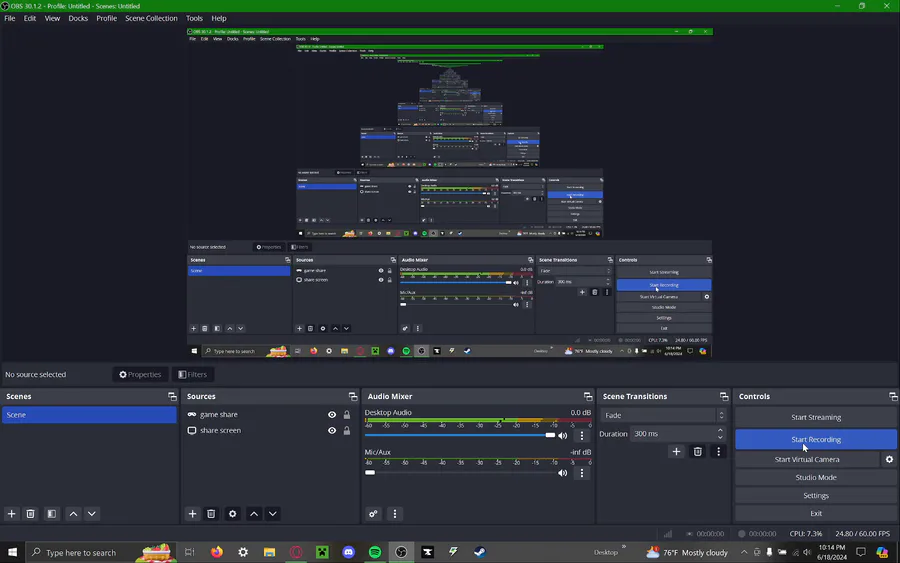Open the Edit menu

(x=30, y=18)
